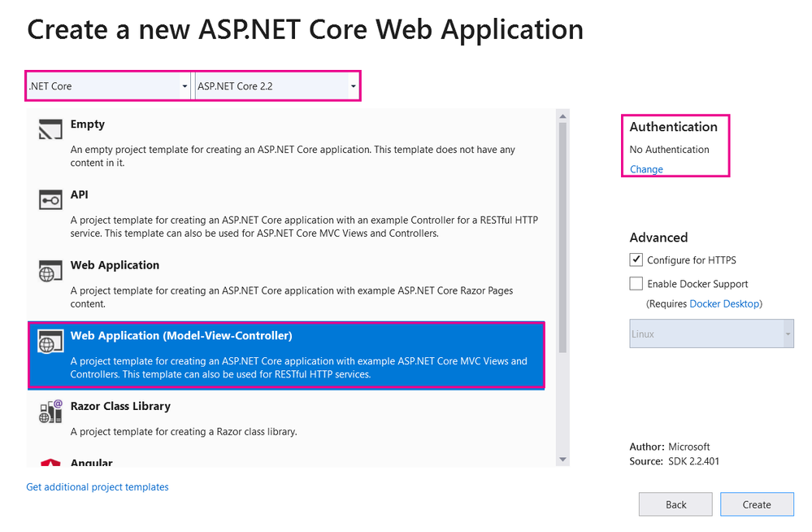Click the Angular template icon
The image size is (812, 532).
[x=50, y=461]
